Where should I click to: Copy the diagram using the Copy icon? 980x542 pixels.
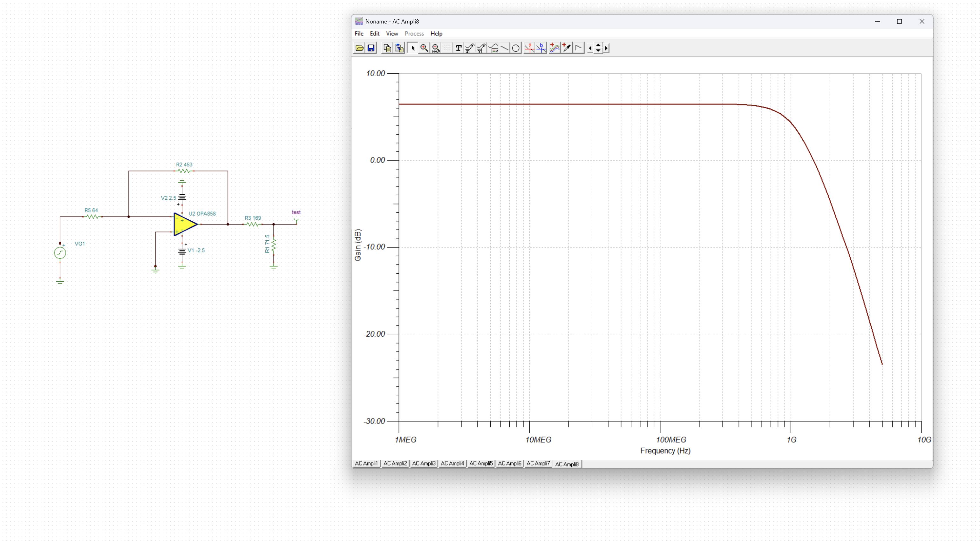point(387,48)
